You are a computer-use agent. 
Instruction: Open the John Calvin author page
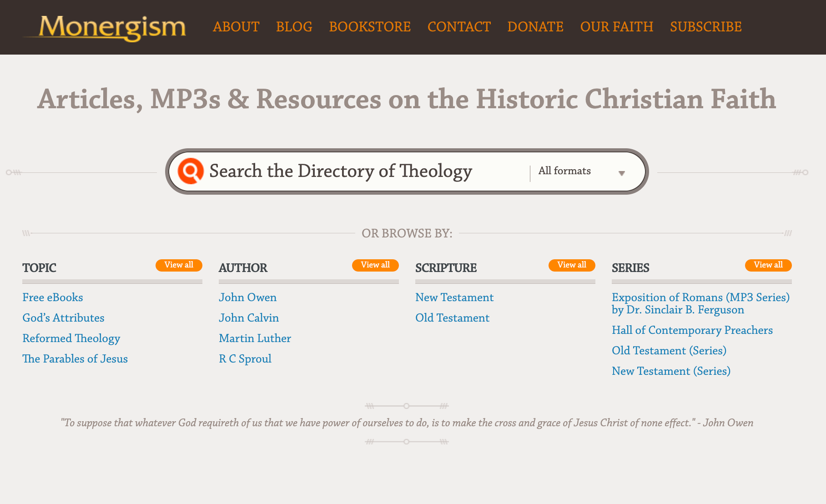pyautogui.click(x=249, y=318)
